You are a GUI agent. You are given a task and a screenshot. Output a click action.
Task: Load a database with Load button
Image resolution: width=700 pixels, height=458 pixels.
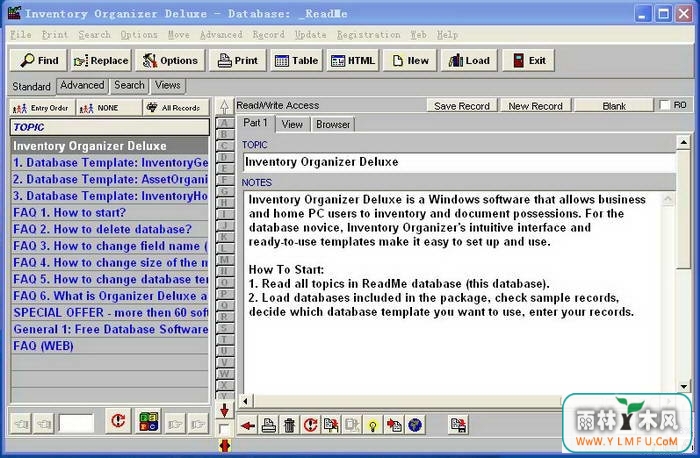click(x=469, y=60)
